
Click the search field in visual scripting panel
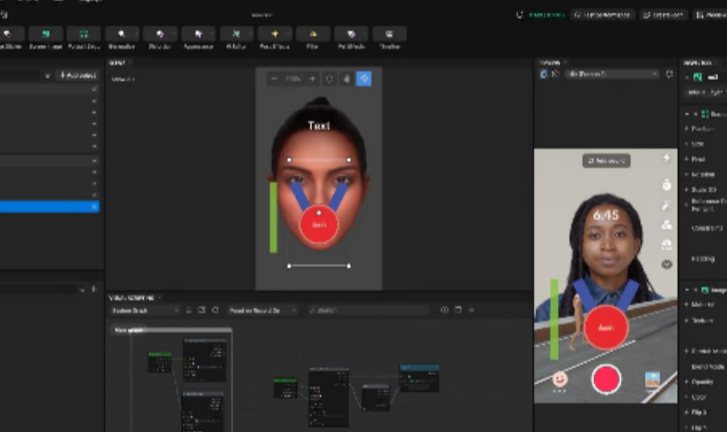(x=370, y=310)
